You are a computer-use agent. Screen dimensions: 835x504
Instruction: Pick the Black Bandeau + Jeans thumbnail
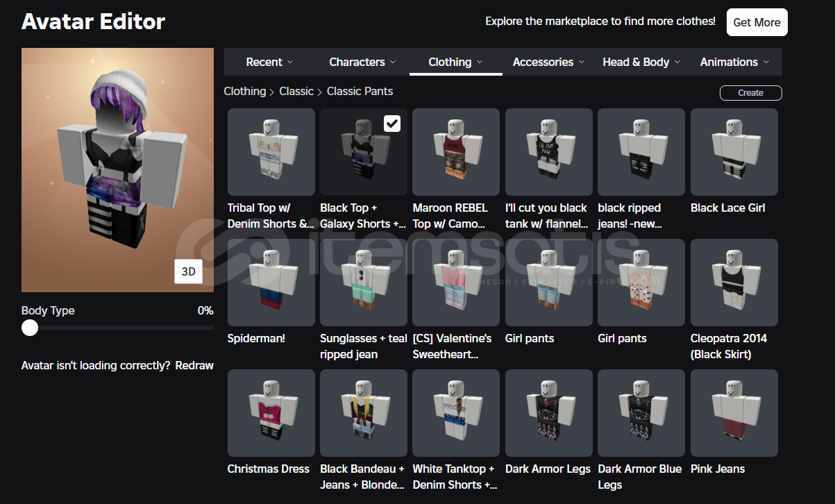[x=364, y=413]
